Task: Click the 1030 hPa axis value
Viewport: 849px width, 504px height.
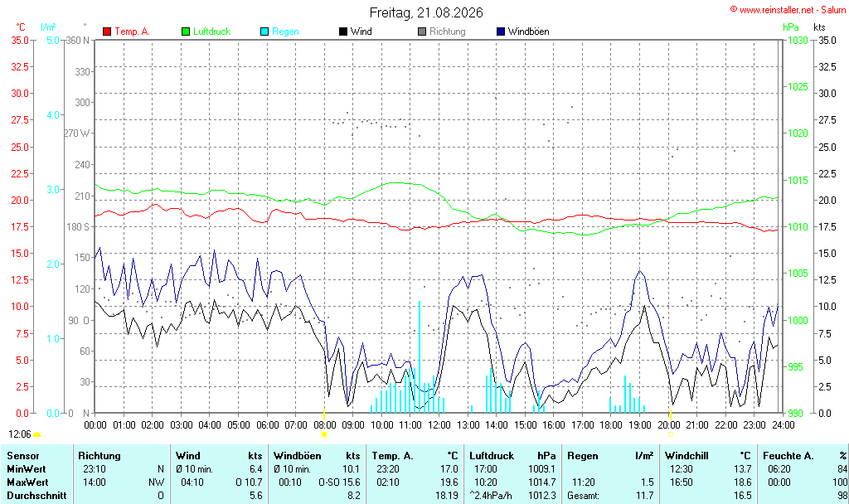Action: coord(798,40)
